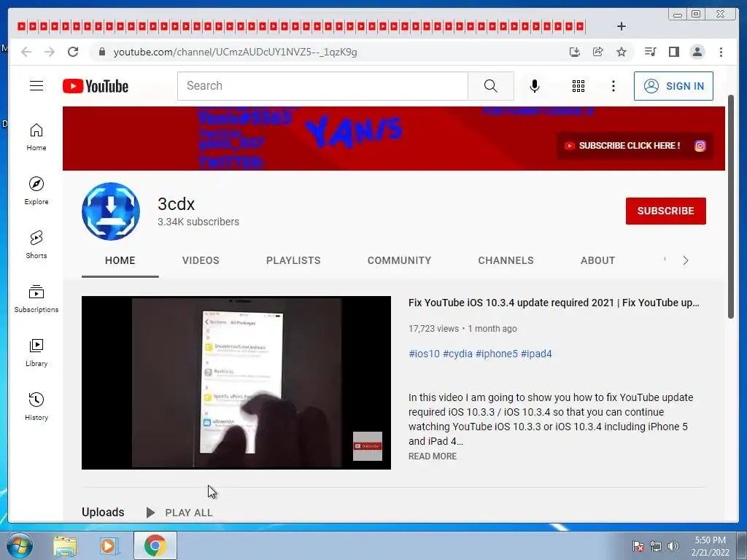Play the featured video thumbnail
The image size is (747, 560).
pyautogui.click(x=236, y=383)
